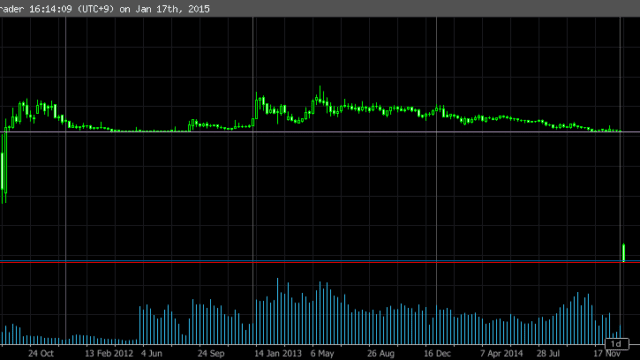Click the "24 Sep" date axis label

[211, 353]
